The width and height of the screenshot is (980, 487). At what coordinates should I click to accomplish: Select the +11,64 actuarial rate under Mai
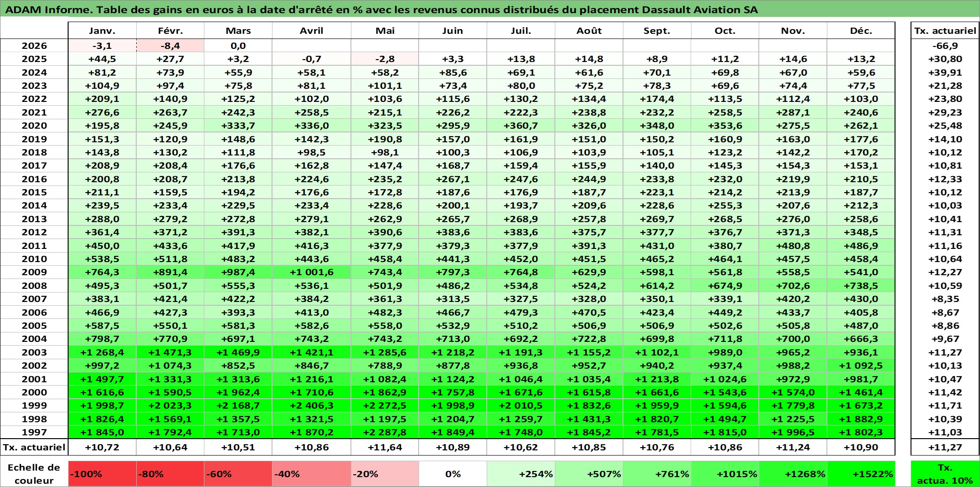tap(385, 447)
